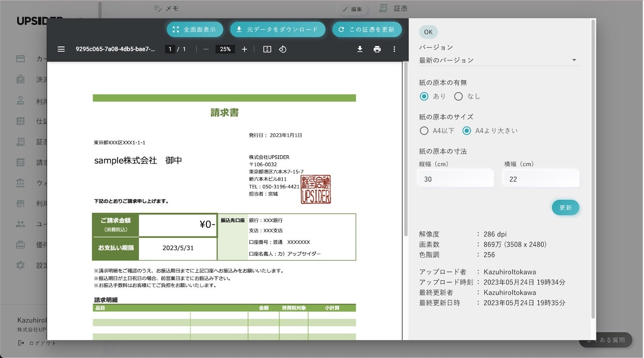Click the この証憑を更新 button
The height and width of the screenshot is (358, 644).
pyautogui.click(x=367, y=29)
